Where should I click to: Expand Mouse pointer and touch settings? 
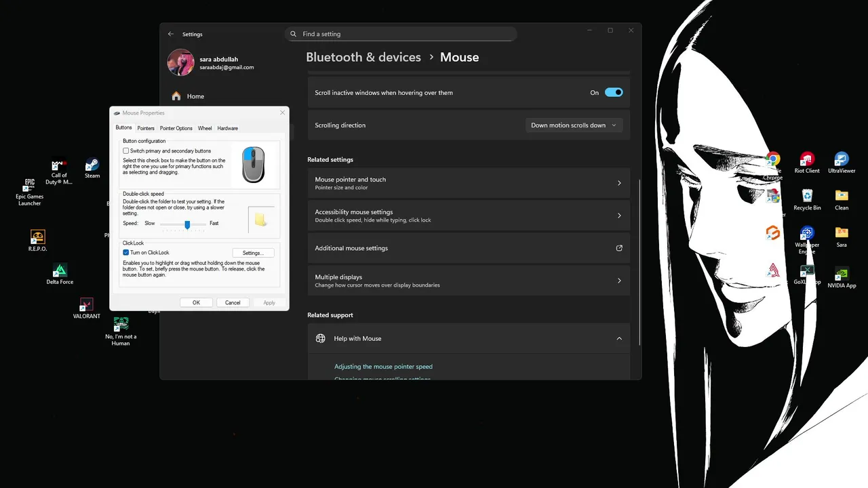[x=619, y=183]
